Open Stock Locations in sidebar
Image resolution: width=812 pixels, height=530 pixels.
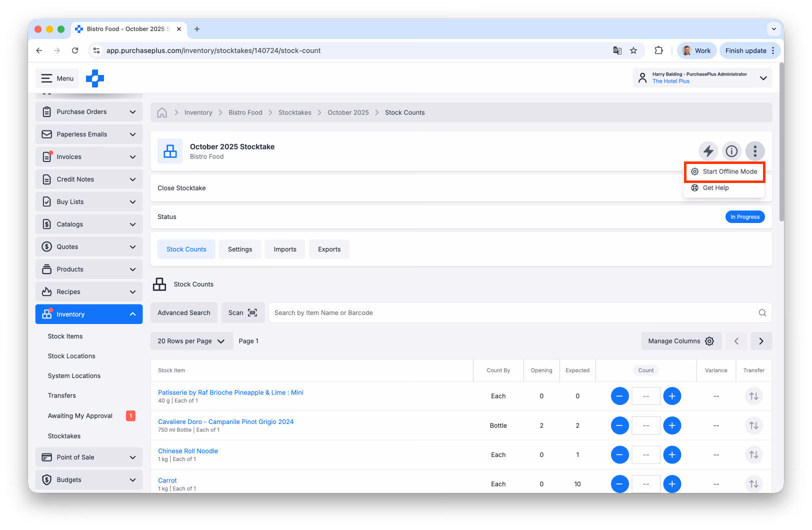(x=71, y=356)
